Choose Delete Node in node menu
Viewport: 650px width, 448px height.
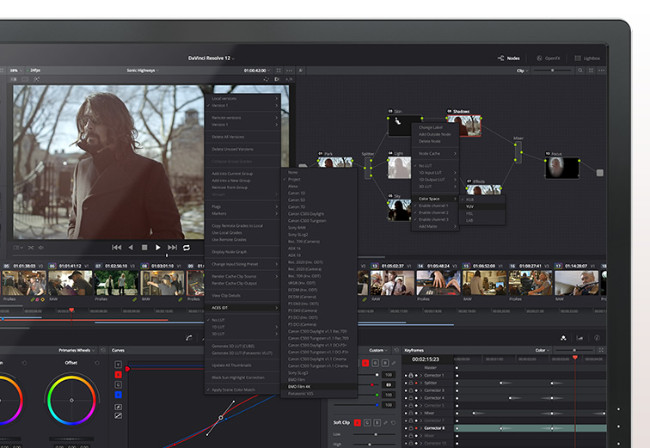click(430, 141)
